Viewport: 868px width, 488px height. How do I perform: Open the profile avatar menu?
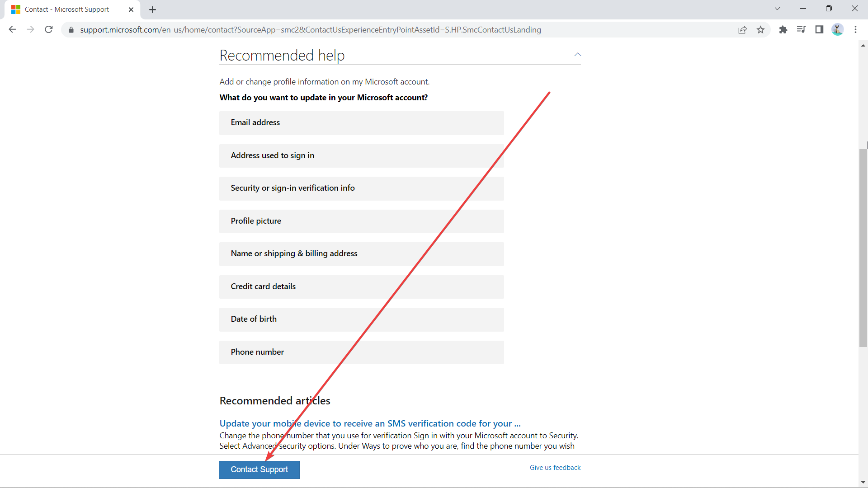(x=837, y=30)
